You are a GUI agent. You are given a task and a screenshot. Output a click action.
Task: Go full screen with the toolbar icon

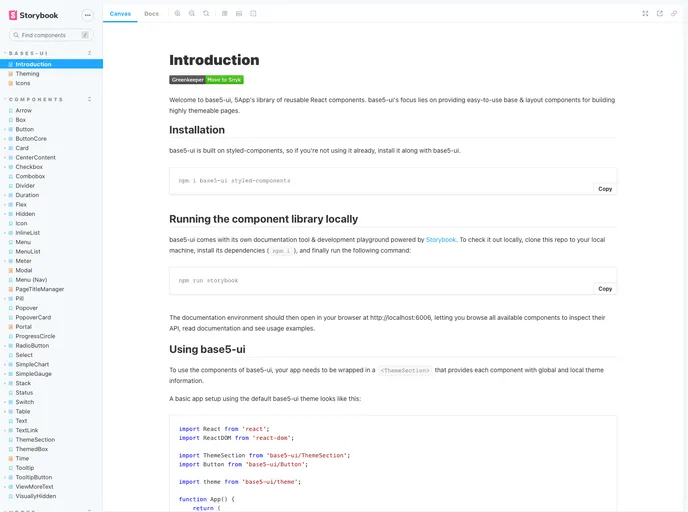[x=645, y=14]
